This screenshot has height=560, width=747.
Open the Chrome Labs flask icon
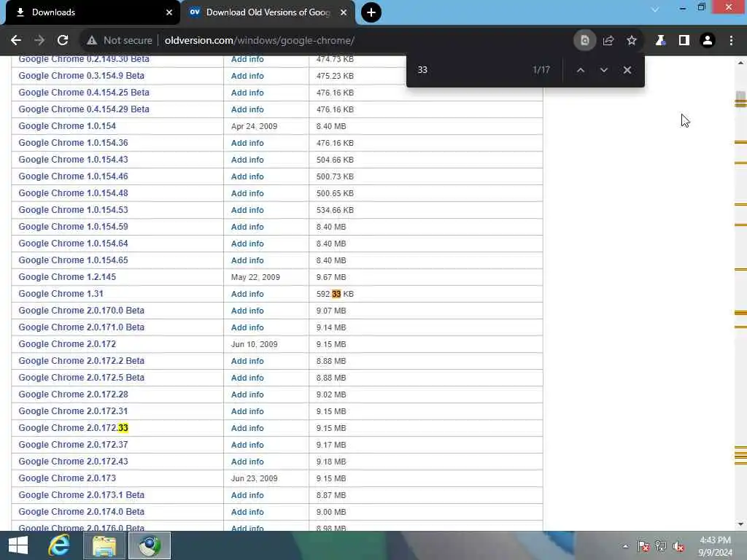(x=660, y=41)
